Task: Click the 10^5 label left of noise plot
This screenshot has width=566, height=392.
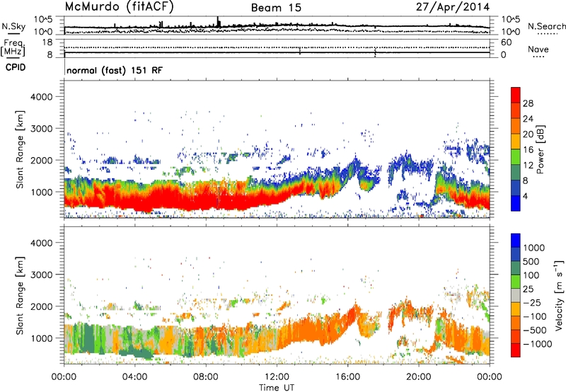Action: [43, 19]
